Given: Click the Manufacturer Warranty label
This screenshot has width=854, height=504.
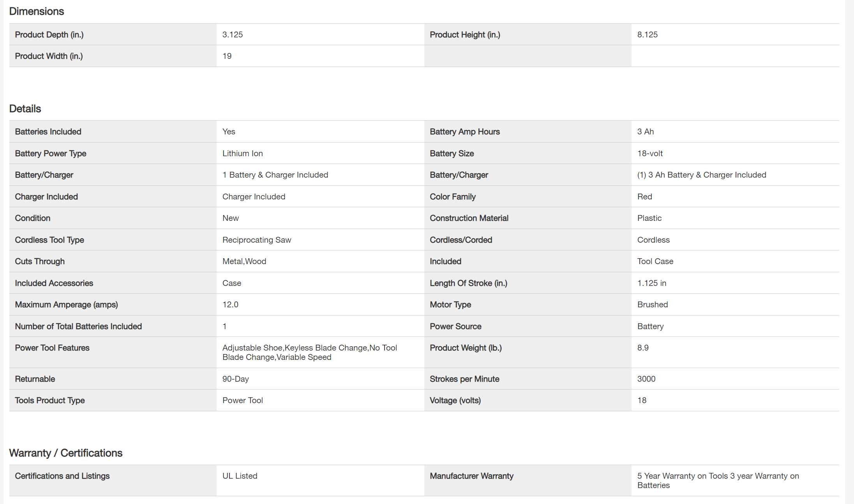Looking at the screenshot, I should pos(471,476).
